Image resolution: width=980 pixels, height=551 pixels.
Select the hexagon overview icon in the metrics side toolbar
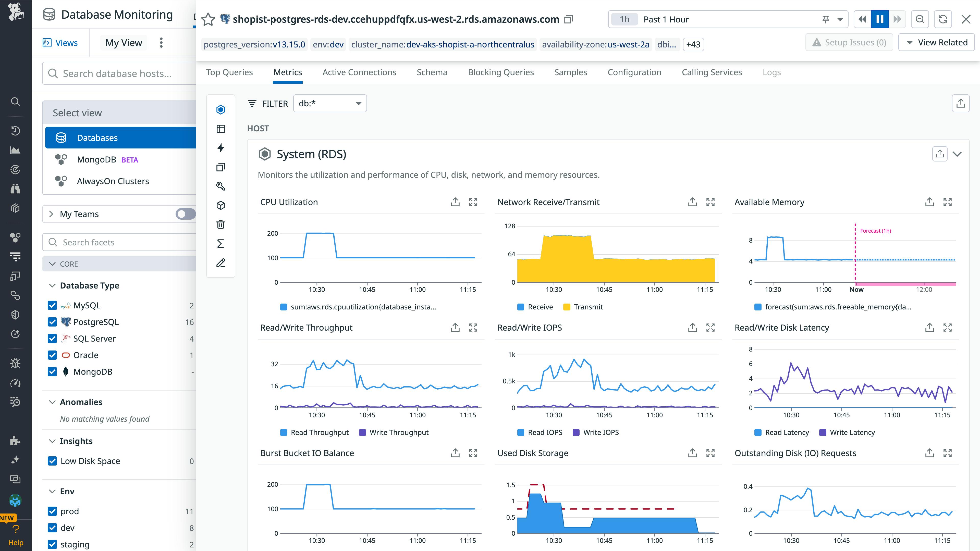pyautogui.click(x=221, y=109)
